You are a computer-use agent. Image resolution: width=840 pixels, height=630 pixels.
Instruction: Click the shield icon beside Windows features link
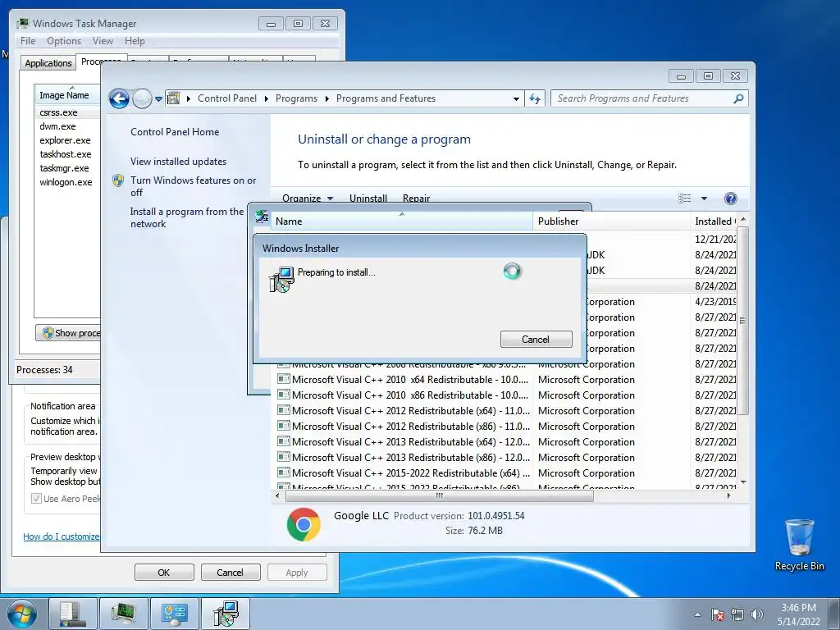point(118,180)
